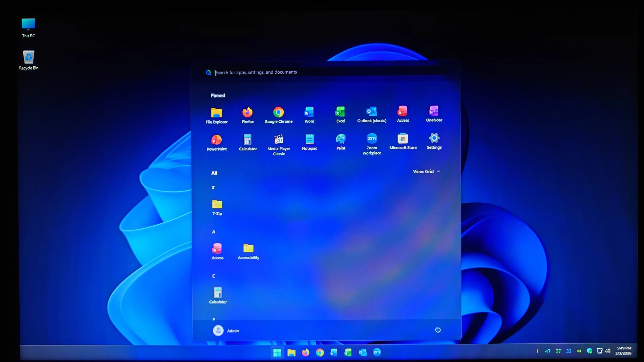Open the volume control in the system tray
Image resolution: width=644 pixels, height=362 pixels.
coord(607,351)
